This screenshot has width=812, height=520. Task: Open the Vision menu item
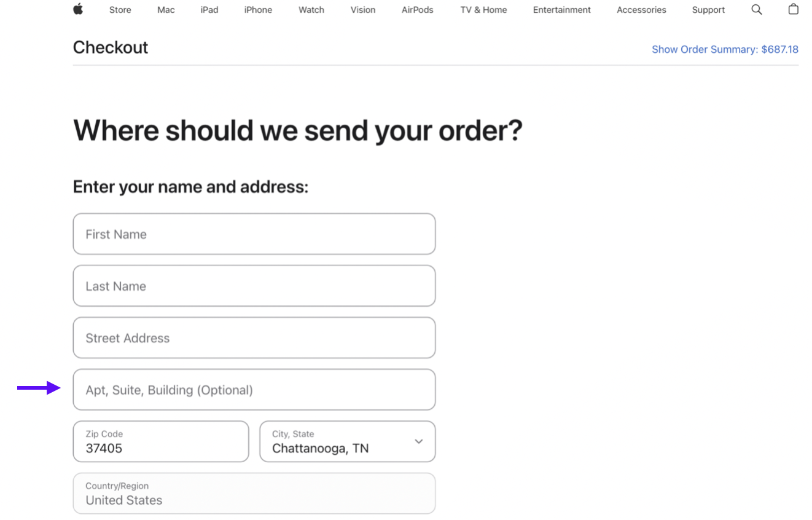pyautogui.click(x=363, y=10)
